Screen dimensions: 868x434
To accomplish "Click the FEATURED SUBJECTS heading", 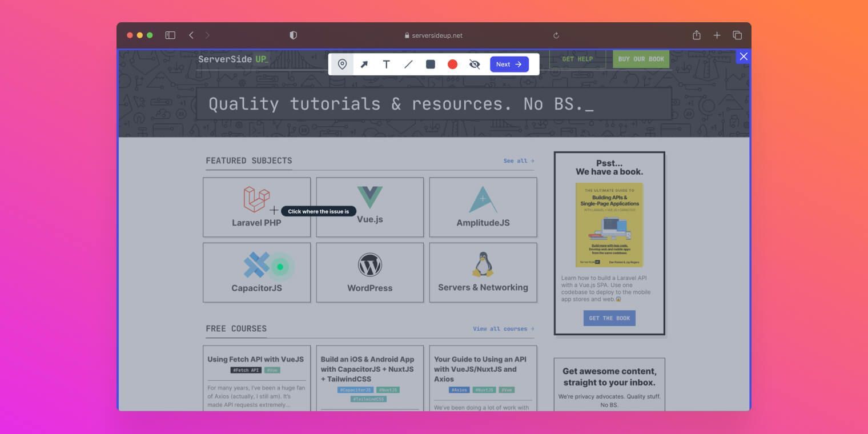I will tap(249, 160).
